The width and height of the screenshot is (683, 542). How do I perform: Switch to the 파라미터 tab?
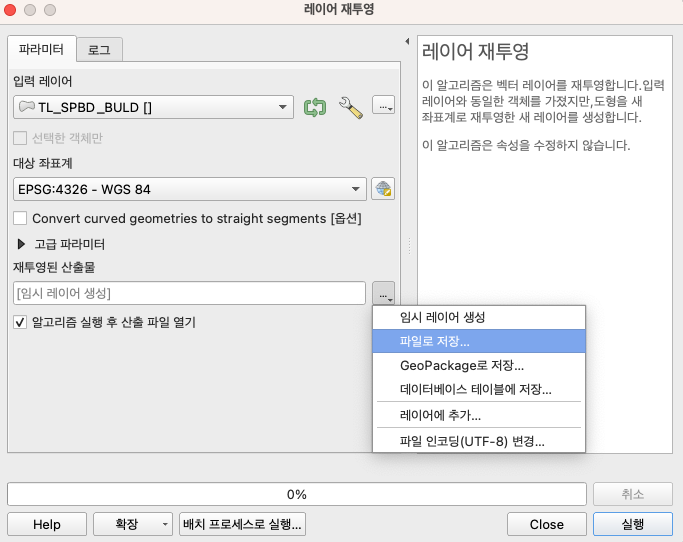coord(41,49)
